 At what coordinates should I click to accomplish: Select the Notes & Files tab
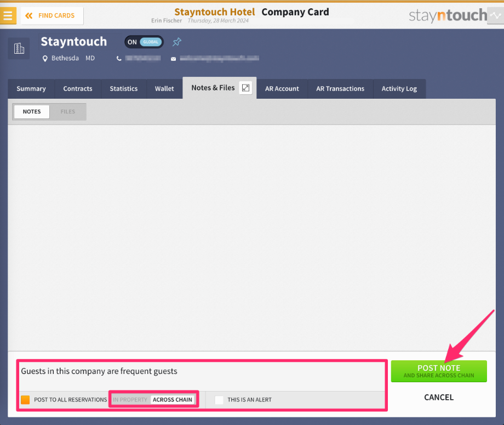click(213, 88)
